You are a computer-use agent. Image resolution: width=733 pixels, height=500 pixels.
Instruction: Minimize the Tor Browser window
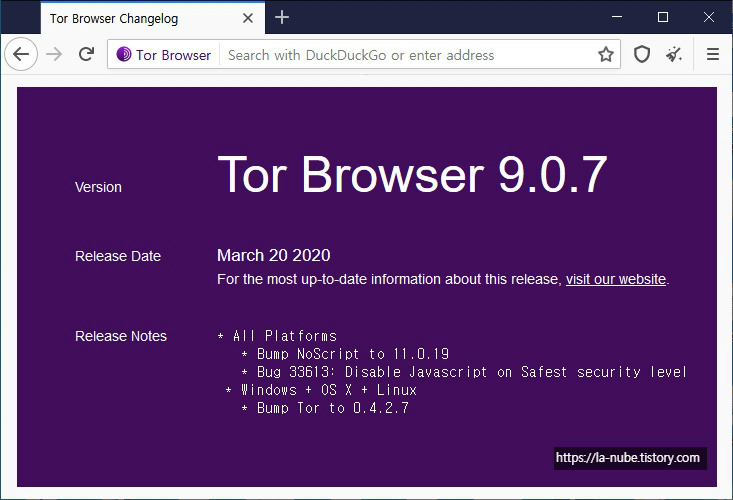tap(617, 17)
